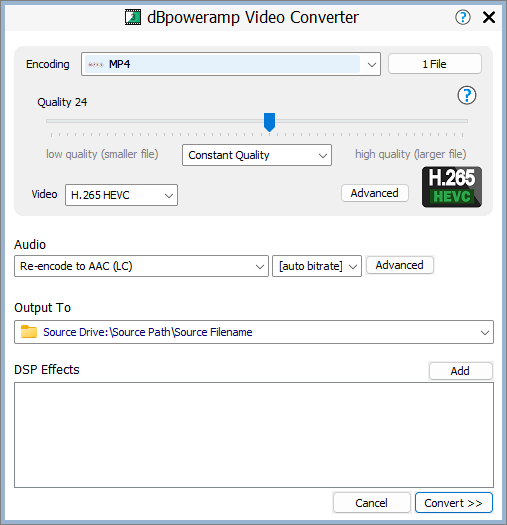Open the Re-encode to AAC (LC) dropdown
507x525 pixels.
pyautogui.click(x=141, y=266)
